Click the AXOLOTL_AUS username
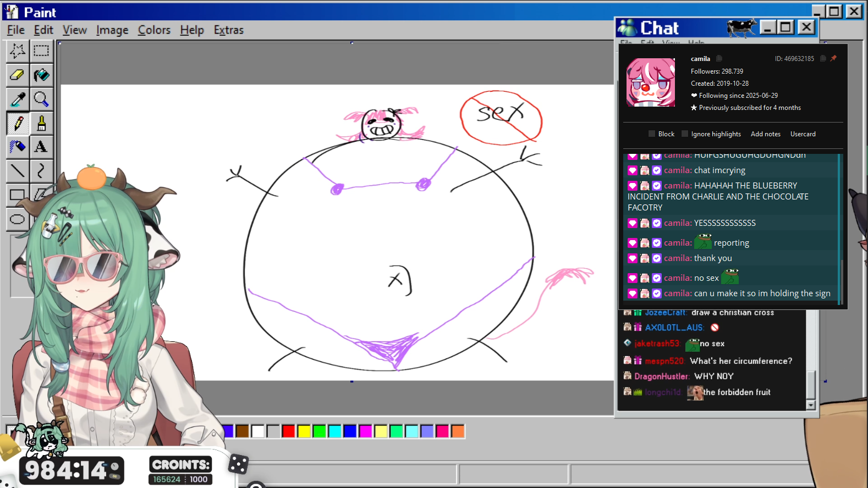 click(x=674, y=328)
